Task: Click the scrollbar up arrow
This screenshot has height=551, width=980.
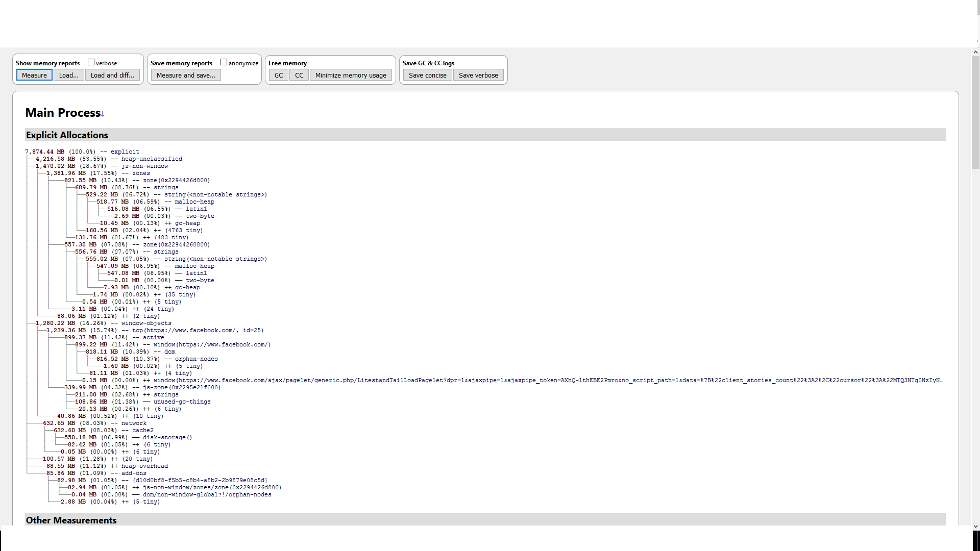Action: (975, 52)
